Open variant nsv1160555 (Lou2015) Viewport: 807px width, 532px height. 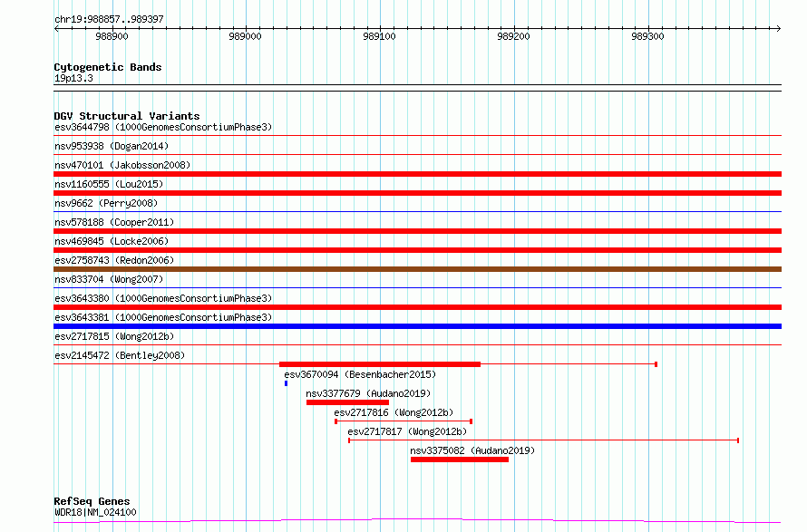[109, 184]
